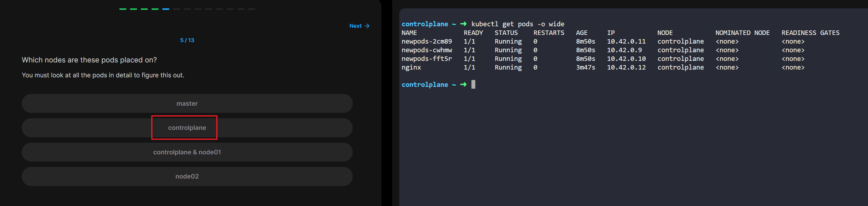Click pod name newpods-2cm89
Viewport: 868px width, 206px height.
tap(427, 41)
